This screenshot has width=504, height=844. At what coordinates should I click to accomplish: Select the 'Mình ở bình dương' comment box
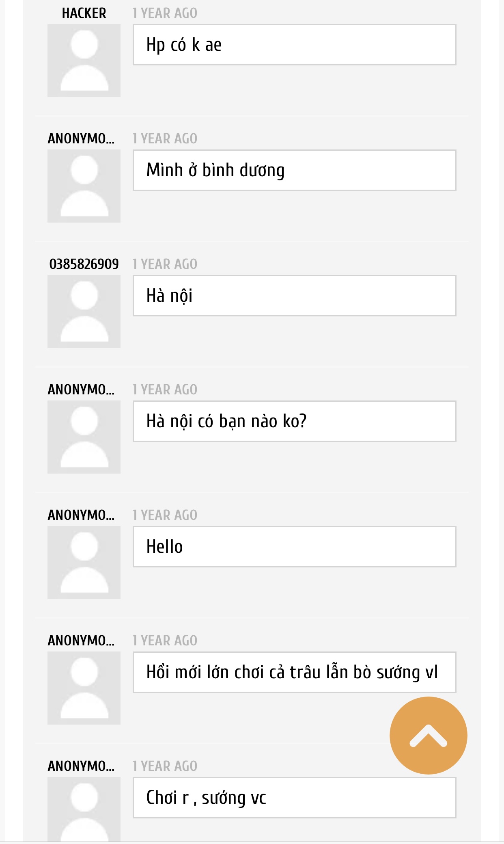point(295,170)
